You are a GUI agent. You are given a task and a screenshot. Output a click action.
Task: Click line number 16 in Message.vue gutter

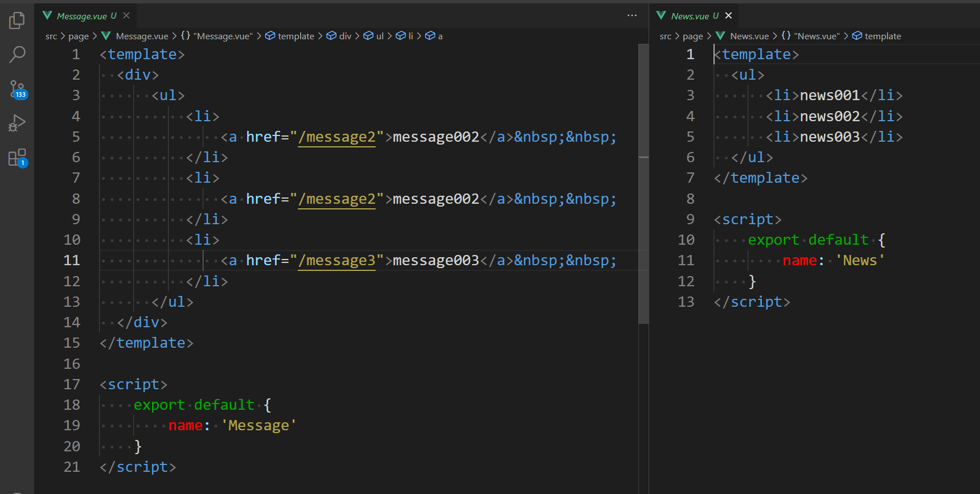coord(72,364)
